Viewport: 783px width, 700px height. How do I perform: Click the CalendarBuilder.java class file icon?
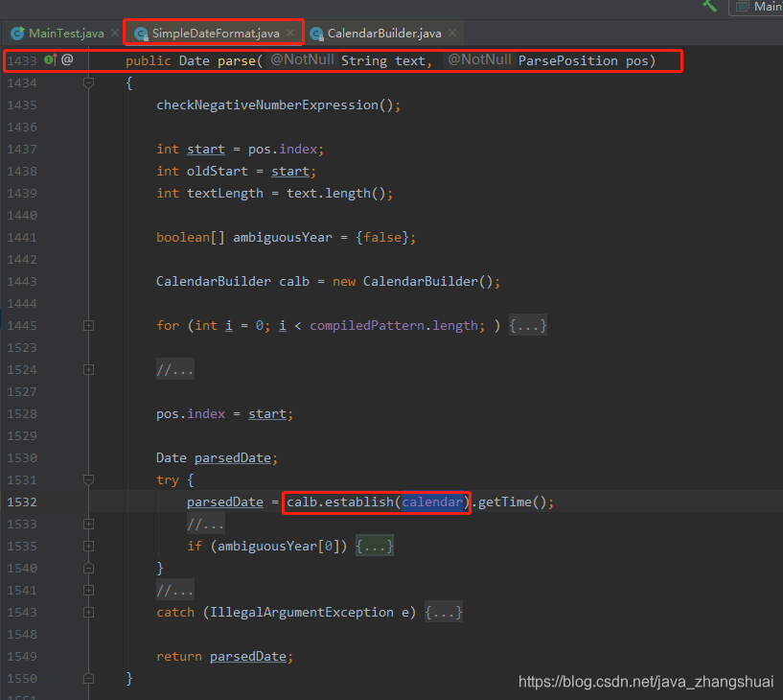click(316, 34)
